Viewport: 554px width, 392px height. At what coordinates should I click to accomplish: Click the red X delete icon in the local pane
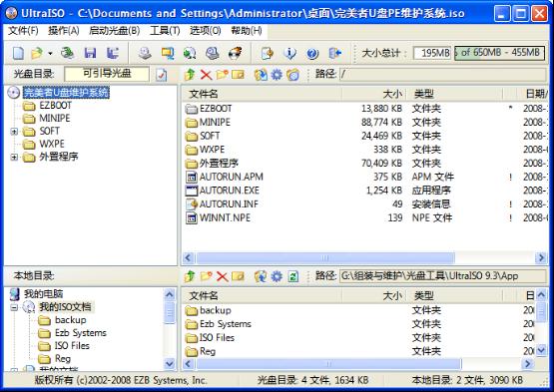point(222,276)
